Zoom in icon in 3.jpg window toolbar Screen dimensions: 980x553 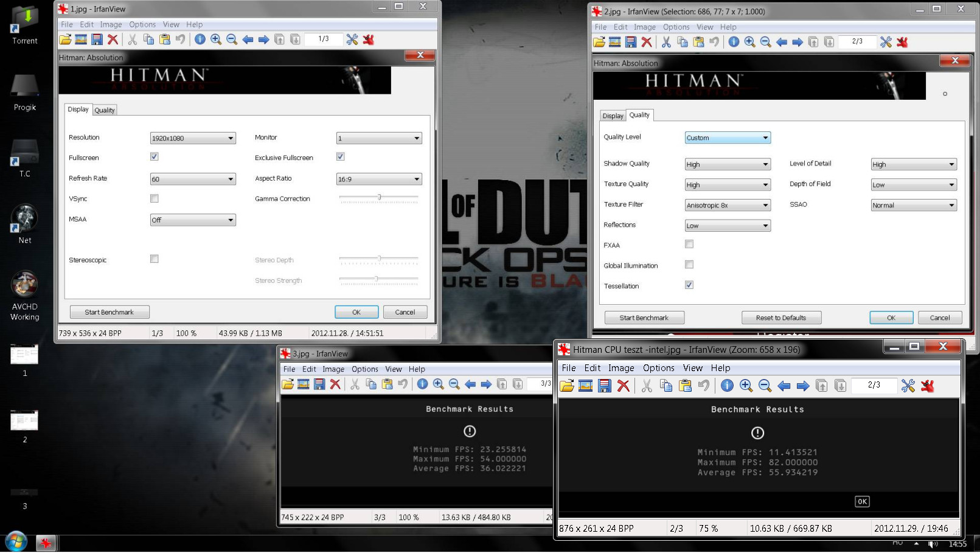click(438, 384)
